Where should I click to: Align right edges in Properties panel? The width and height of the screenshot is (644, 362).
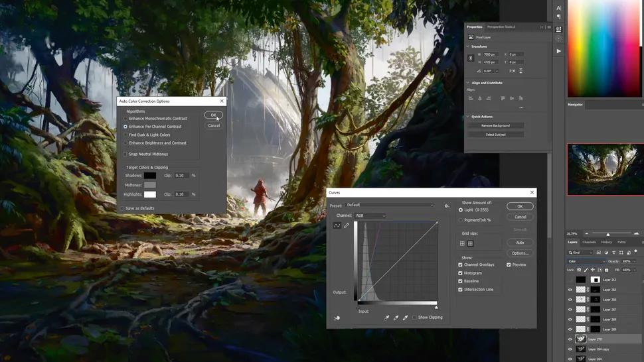click(489, 98)
